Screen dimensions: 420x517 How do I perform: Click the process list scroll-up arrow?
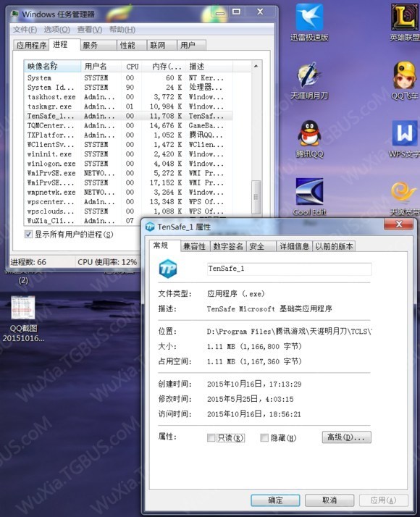pyautogui.click(x=256, y=66)
